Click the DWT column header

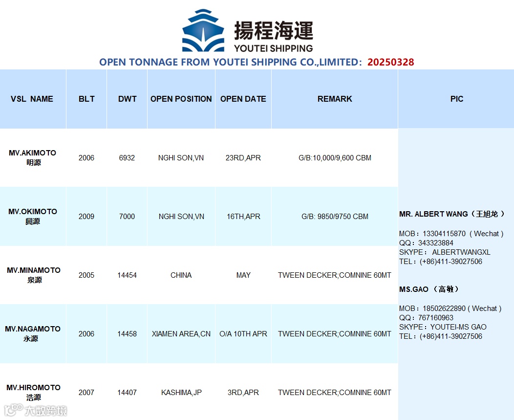point(127,99)
